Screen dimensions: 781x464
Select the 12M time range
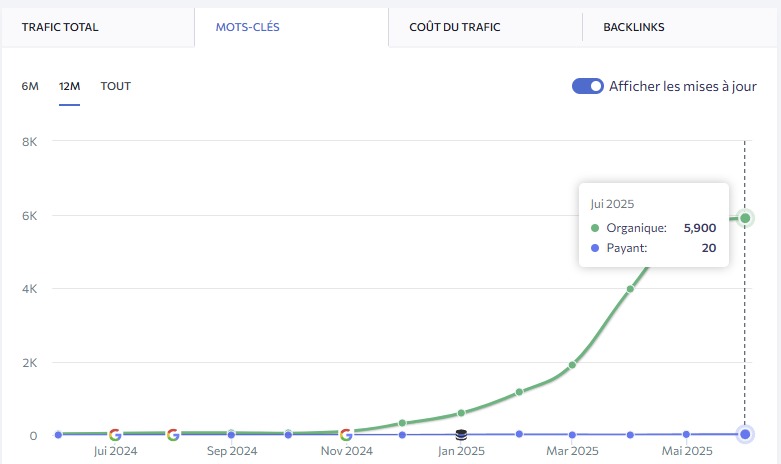coord(69,86)
